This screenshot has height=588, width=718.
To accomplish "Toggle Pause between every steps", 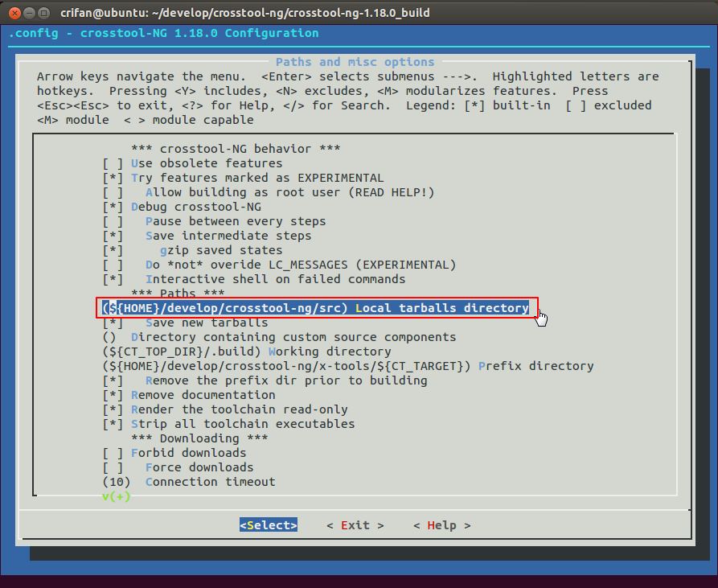I will coord(215,221).
